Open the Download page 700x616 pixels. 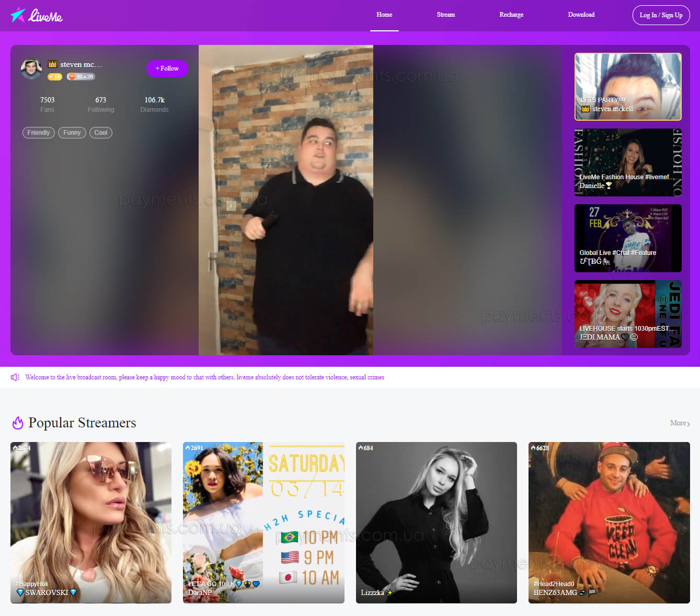(581, 15)
